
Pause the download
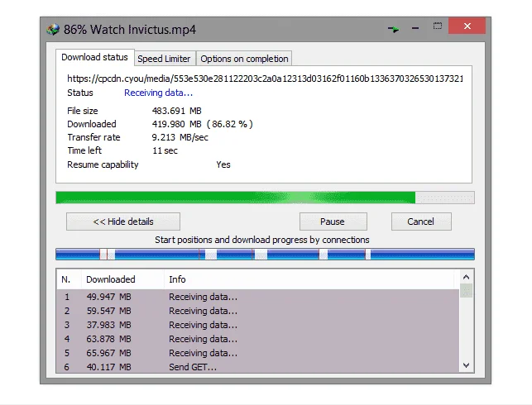(333, 222)
